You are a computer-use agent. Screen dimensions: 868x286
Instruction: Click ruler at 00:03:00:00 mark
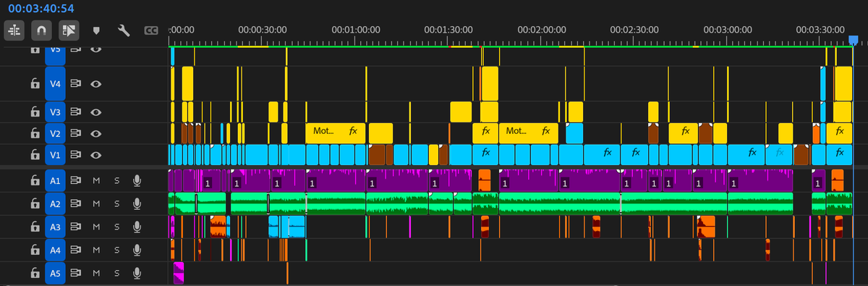(727, 30)
